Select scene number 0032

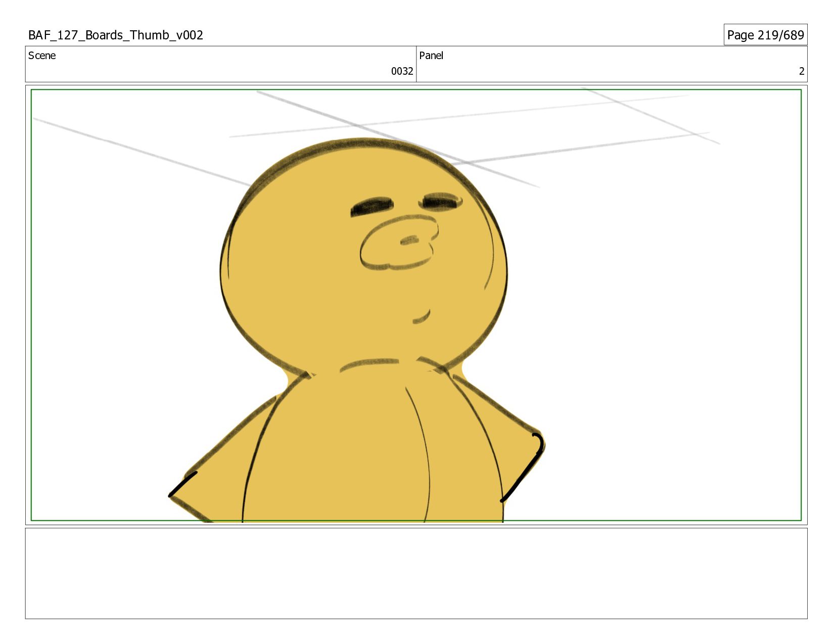402,71
